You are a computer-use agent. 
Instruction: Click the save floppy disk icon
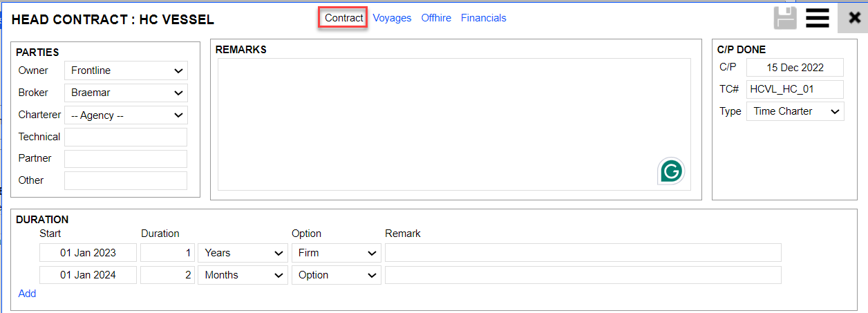[785, 18]
